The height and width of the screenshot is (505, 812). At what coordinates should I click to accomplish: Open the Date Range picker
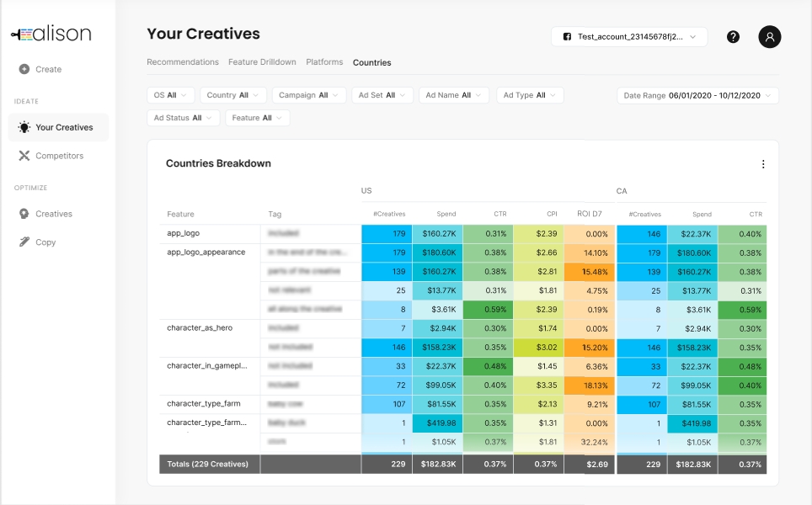click(697, 95)
